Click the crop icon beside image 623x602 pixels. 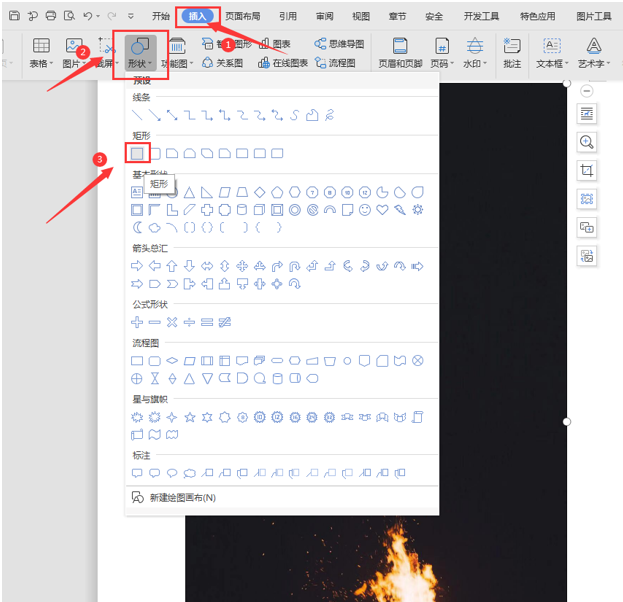coord(586,170)
